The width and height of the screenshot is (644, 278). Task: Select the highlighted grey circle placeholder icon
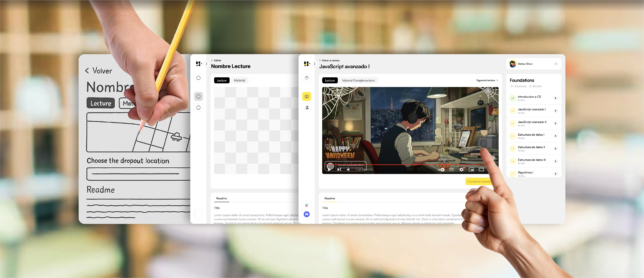(198, 97)
